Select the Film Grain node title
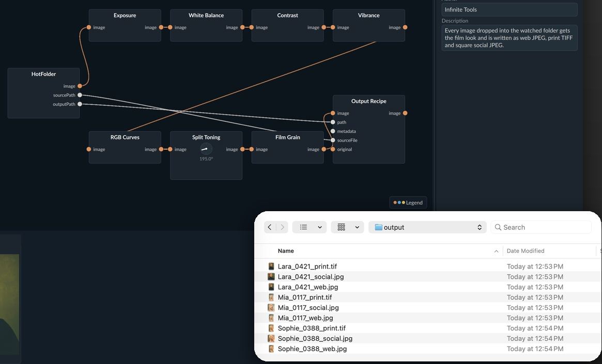 (287, 137)
